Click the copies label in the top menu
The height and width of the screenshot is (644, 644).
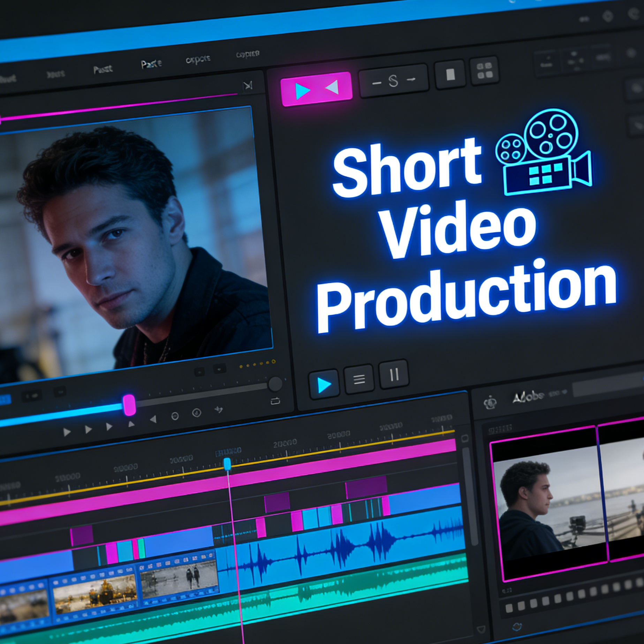pyautogui.click(x=248, y=54)
